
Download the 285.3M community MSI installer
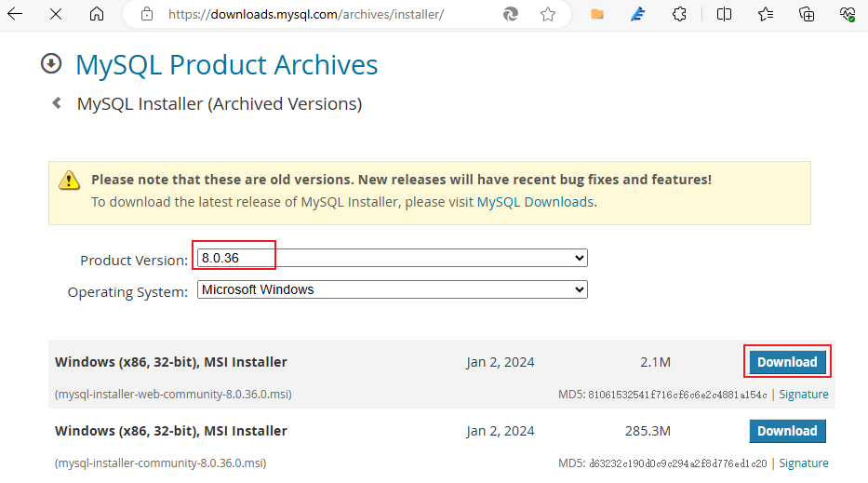click(787, 431)
